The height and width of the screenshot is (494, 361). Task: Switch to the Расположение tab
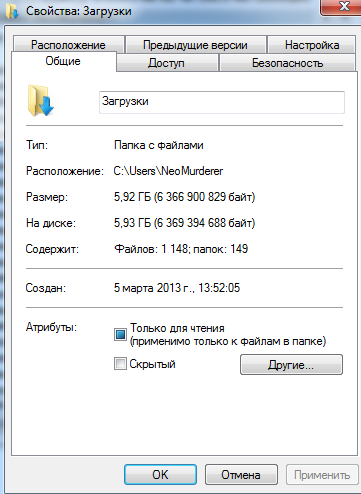tap(68, 45)
